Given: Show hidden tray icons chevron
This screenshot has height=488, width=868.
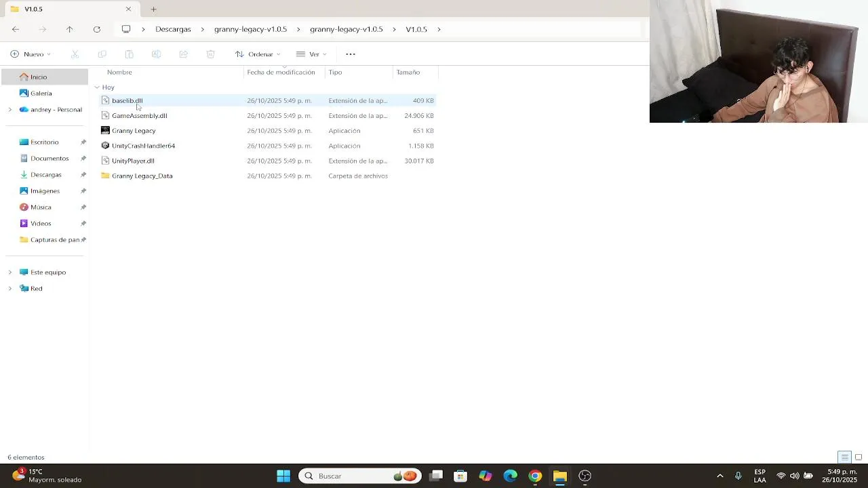Looking at the screenshot, I should coord(720,476).
